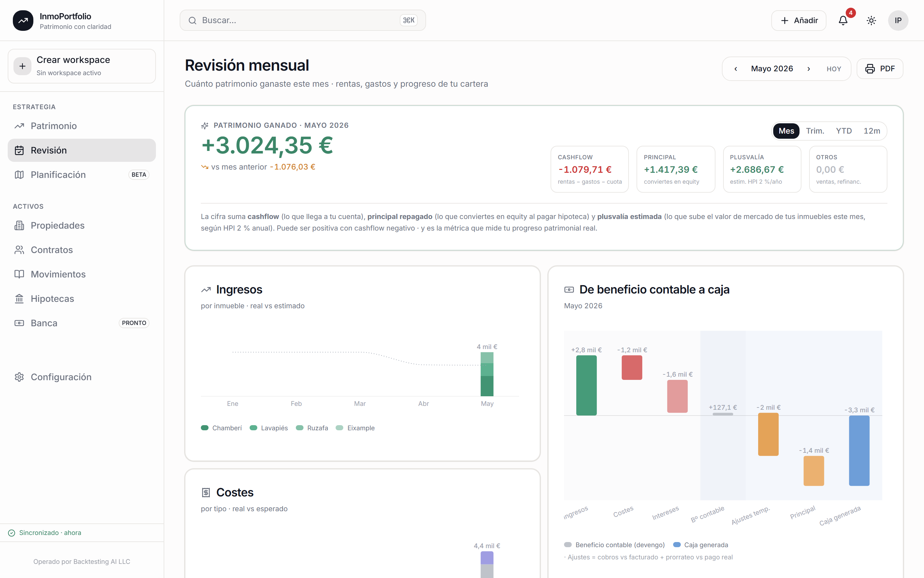Open the Patrimonio section
The height and width of the screenshot is (578, 924).
click(82, 126)
